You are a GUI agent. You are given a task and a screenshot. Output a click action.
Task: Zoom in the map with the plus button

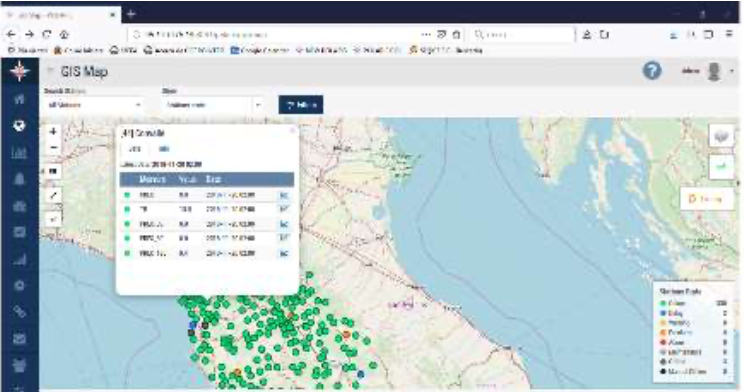[x=54, y=131]
